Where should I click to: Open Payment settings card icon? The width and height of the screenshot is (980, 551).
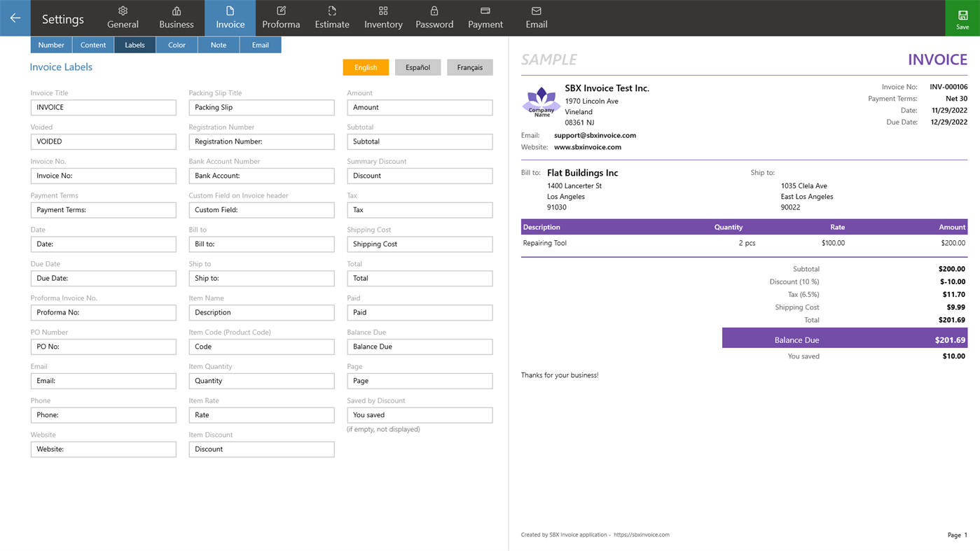485,18
